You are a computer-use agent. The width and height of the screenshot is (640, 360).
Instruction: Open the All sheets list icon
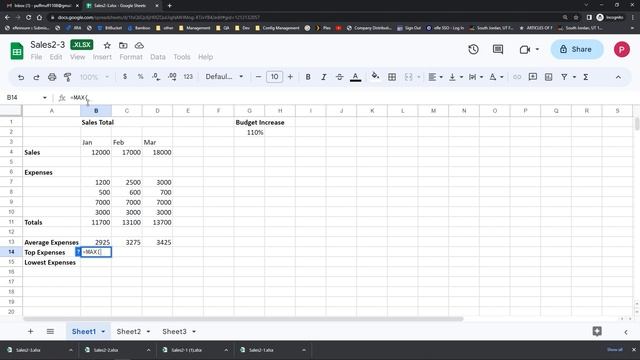50,331
